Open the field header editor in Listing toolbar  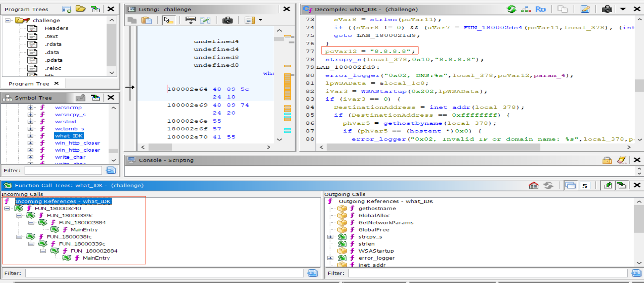click(191, 20)
